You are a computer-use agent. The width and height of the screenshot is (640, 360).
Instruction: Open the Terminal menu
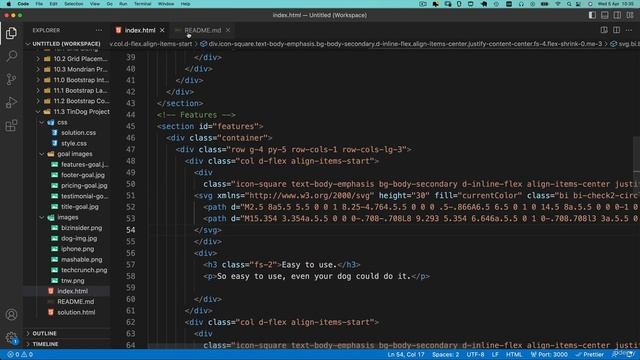coord(142,4)
